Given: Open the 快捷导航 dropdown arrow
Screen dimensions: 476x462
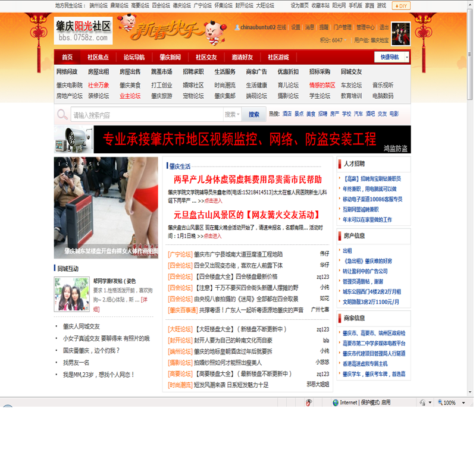Looking at the screenshot, I should pyautogui.click(x=407, y=57).
